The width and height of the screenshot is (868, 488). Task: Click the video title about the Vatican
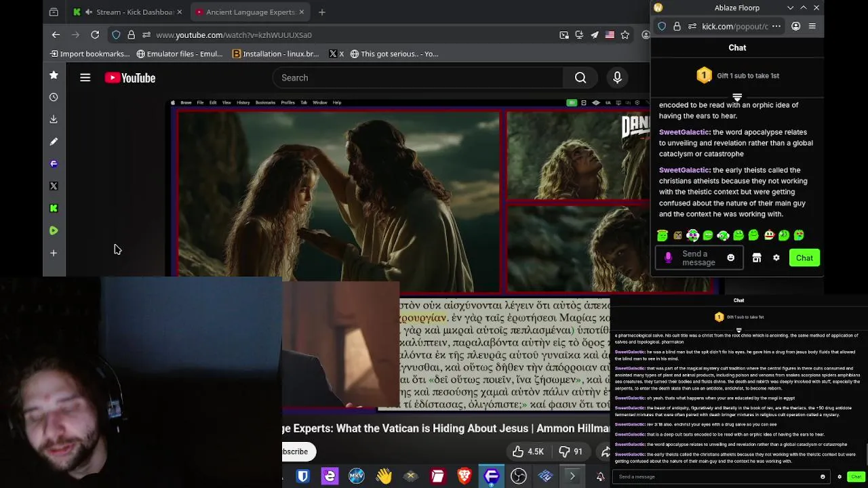[446, 428]
